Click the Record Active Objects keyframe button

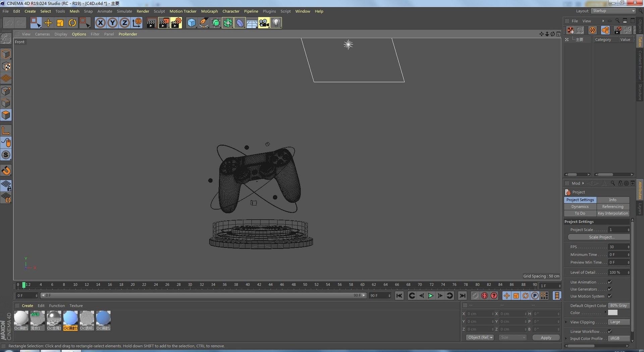coord(475,296)
